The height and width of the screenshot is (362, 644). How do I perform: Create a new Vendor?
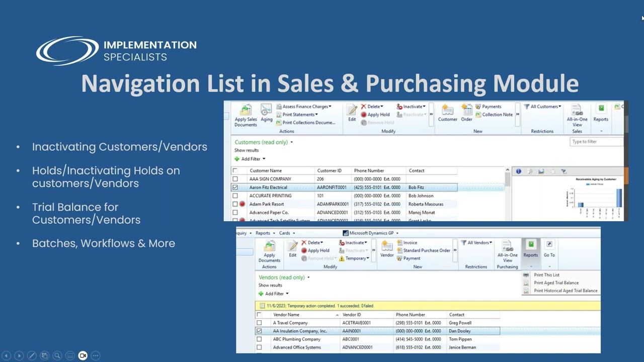[387, 249]
